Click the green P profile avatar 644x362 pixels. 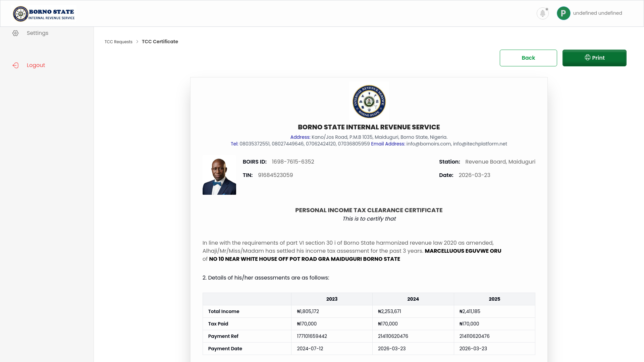(x=563, y=13)
